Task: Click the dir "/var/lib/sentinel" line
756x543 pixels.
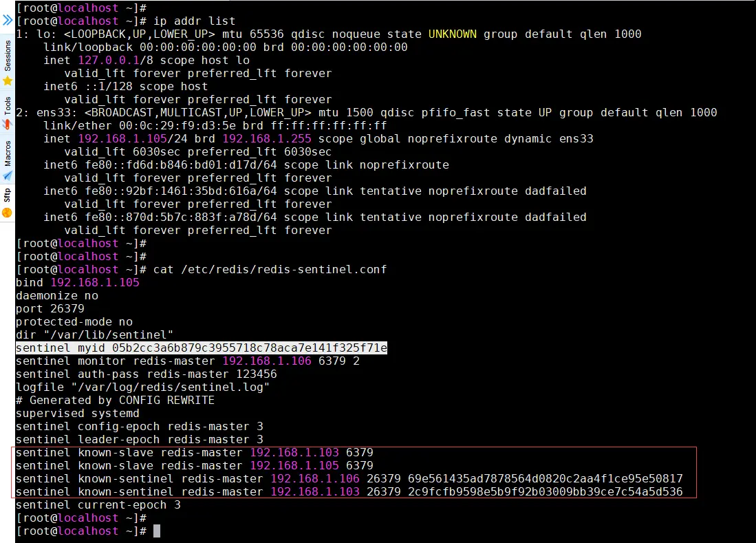Action: [94, 334]
